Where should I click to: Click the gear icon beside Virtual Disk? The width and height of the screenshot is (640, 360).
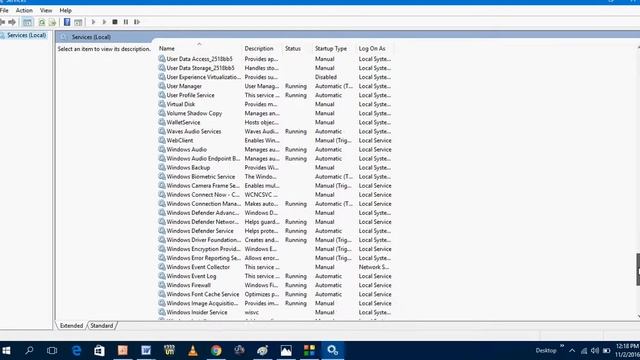click(x=162, y=104)
